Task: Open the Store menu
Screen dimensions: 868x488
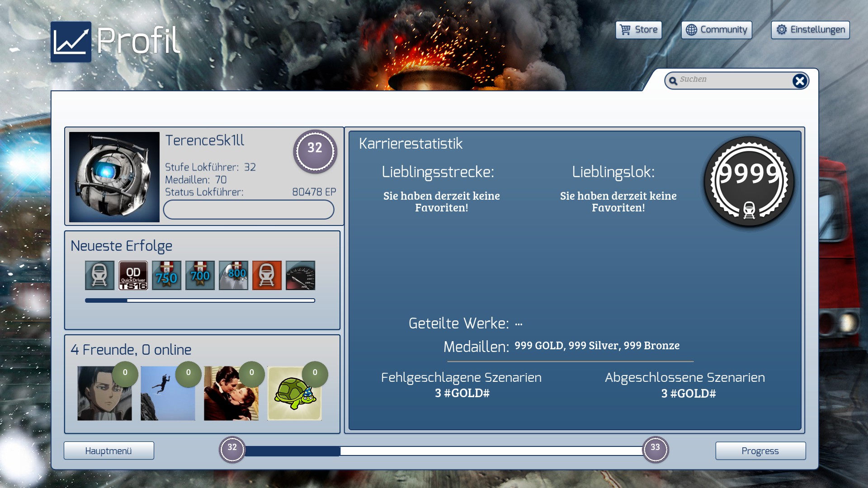Action: tap(638, 30)
